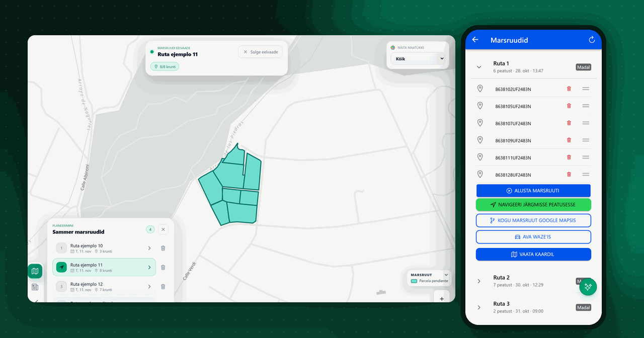Delete stop 8638105UF2483N
This screenshot has width=644, height=338.
coord(569,106)
